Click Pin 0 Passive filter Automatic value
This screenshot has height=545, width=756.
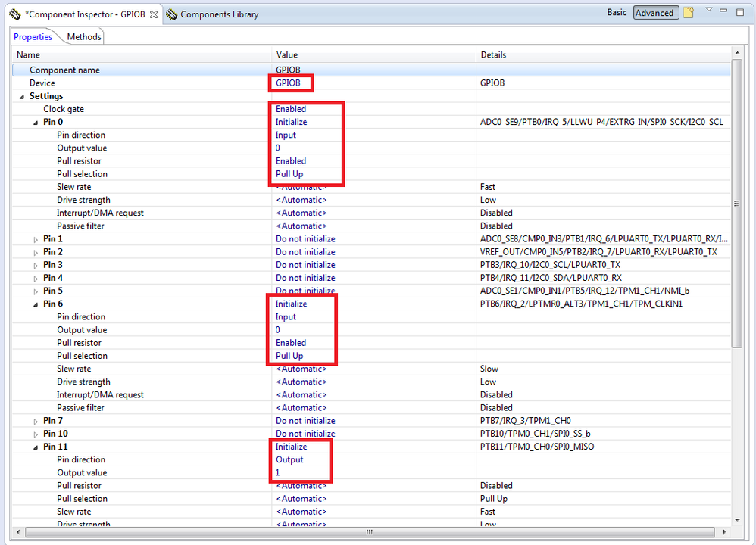pyautogui.click(x=301, y=226)
